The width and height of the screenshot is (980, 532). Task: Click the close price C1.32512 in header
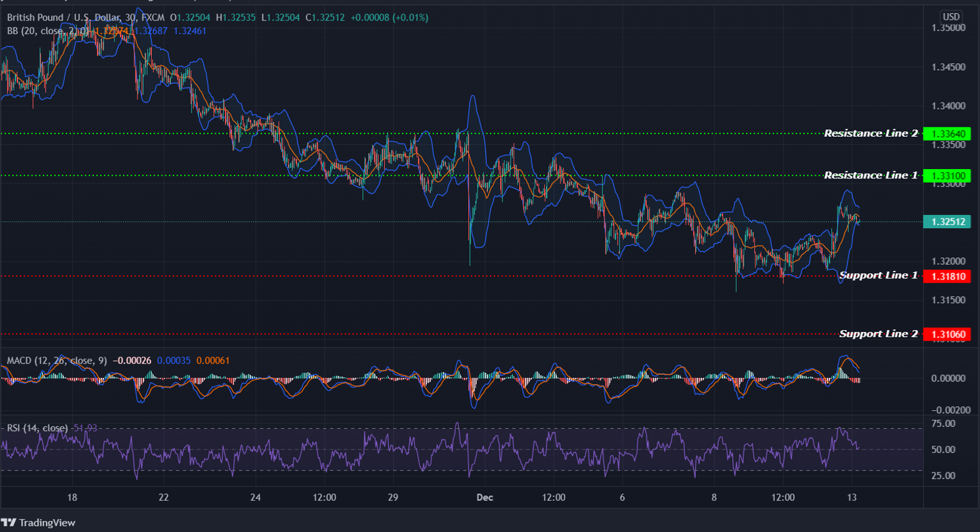(325, 17)
